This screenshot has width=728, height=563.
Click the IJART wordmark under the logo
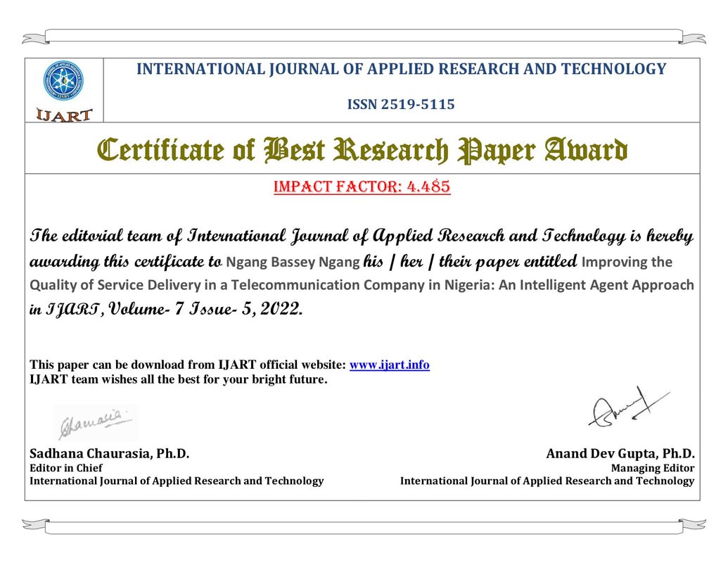[x=64, y=115]
